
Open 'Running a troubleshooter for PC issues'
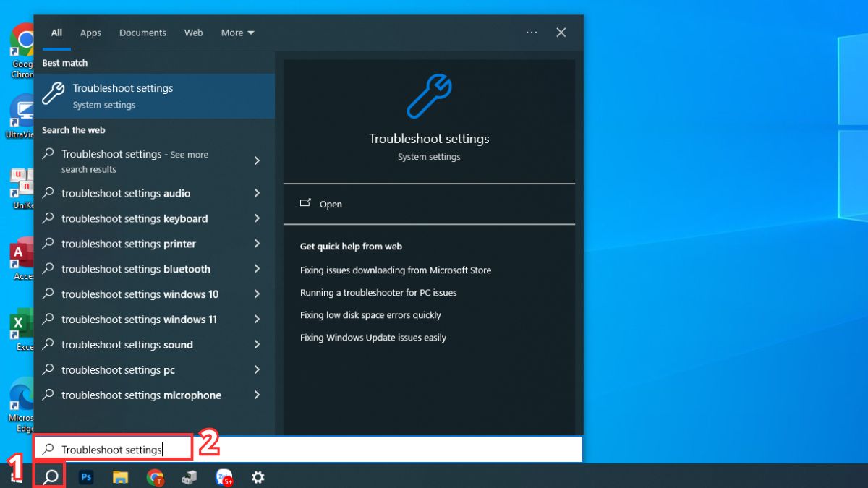378,293
